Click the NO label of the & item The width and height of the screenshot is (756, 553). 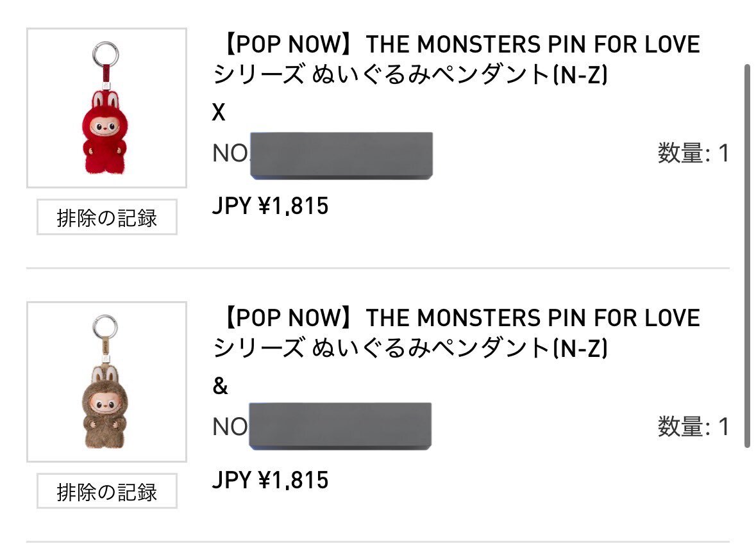230,427
